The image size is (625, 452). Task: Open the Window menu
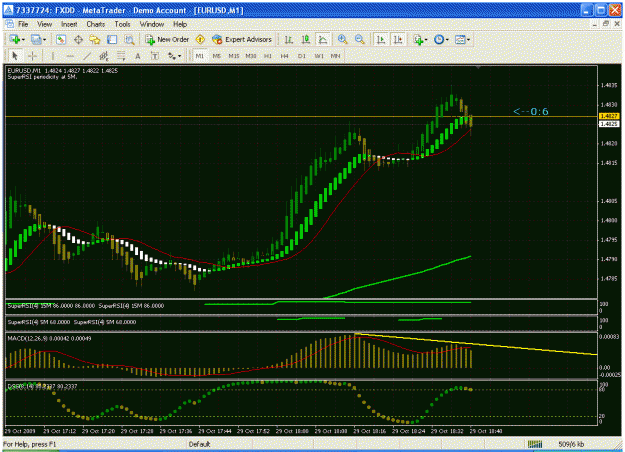tap(152, 24)
